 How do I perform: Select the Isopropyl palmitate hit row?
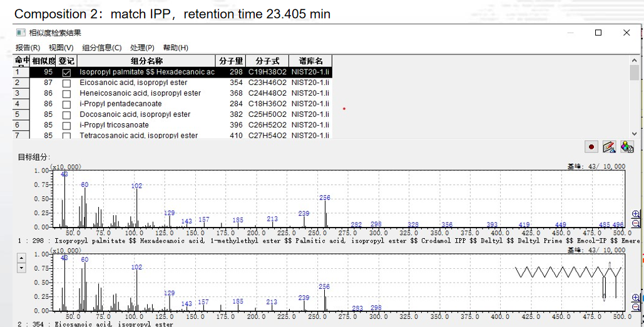pyautogui.click(x=173, y=72)
